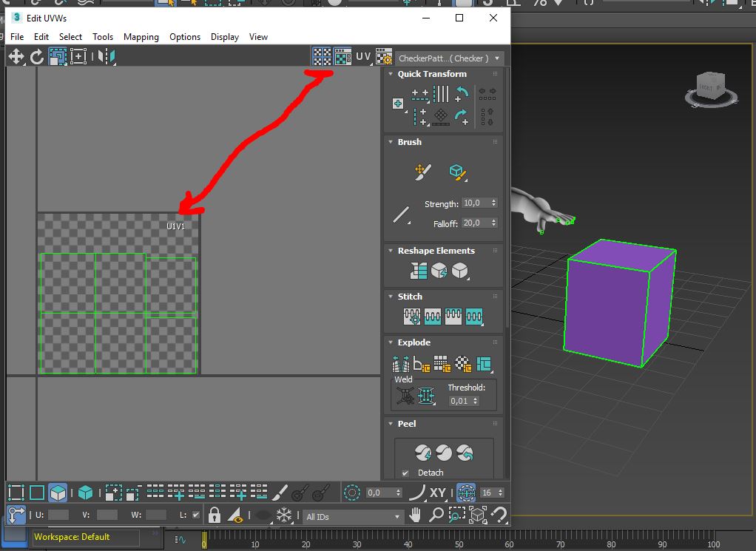Open the Tools menu
This screenshot has width=756, height=551.
click(x=102, y=36)
